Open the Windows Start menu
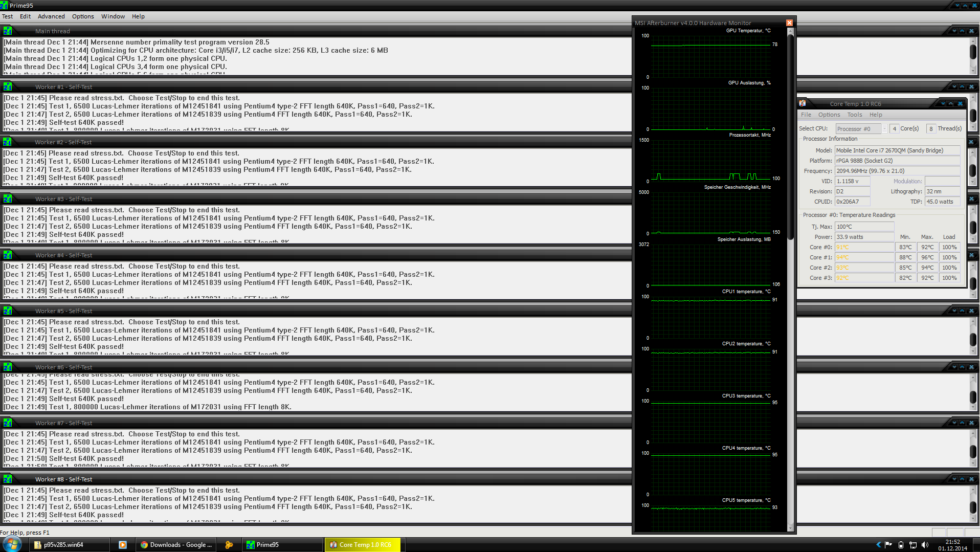The image size is (980, 552). [11, 544]
